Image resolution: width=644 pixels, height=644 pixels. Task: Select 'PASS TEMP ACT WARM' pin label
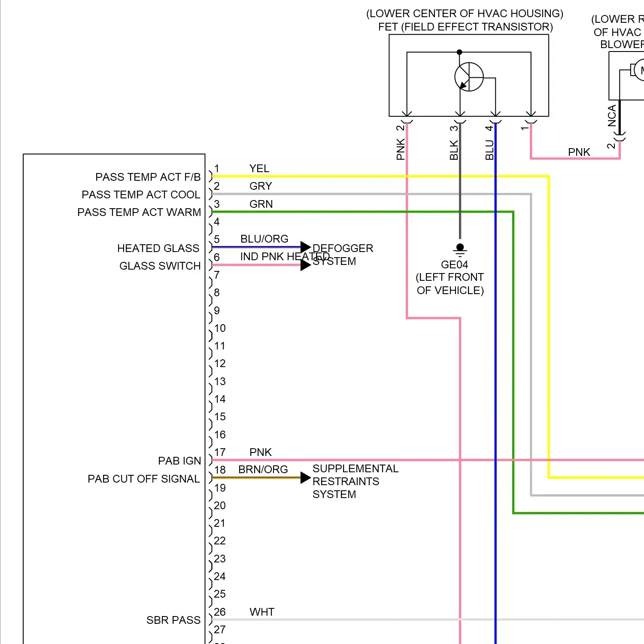tap(139, 212)
